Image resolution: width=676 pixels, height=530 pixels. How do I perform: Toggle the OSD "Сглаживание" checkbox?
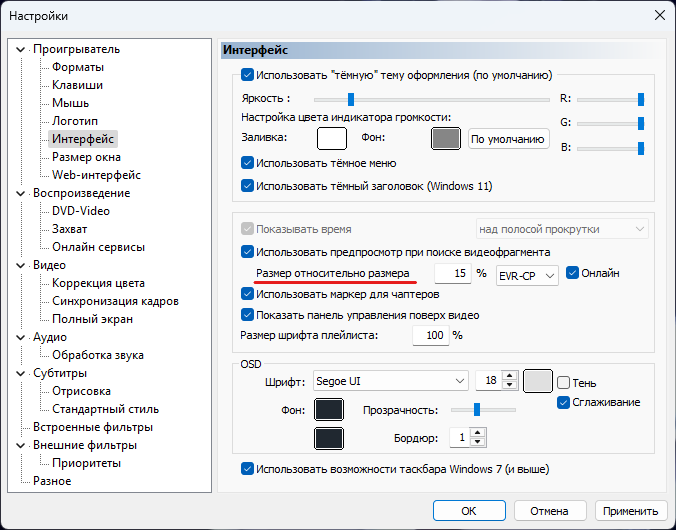tap(563, 402)
